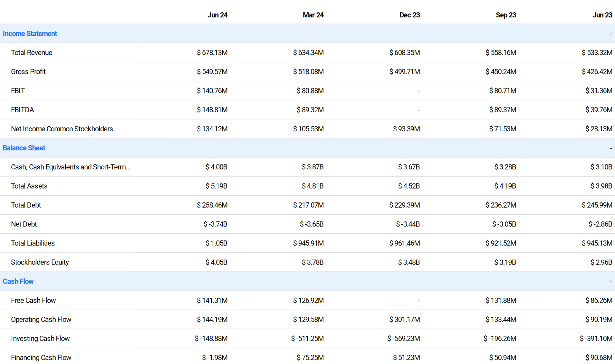The width and height of the screenshot is (615, 364).
Task: Select Gross Profit value $ 450.24M
Action: coord(501,71)
